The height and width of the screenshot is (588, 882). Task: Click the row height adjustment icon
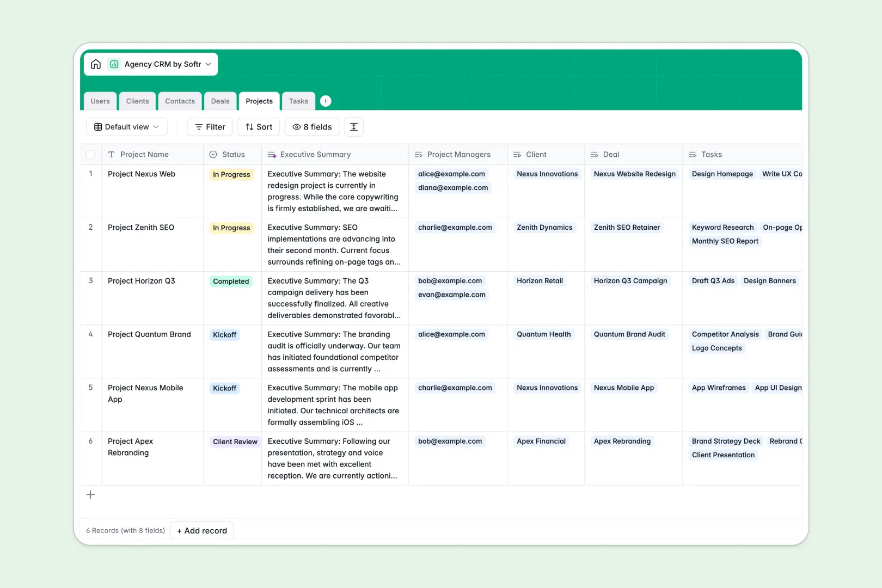(353, 127)
